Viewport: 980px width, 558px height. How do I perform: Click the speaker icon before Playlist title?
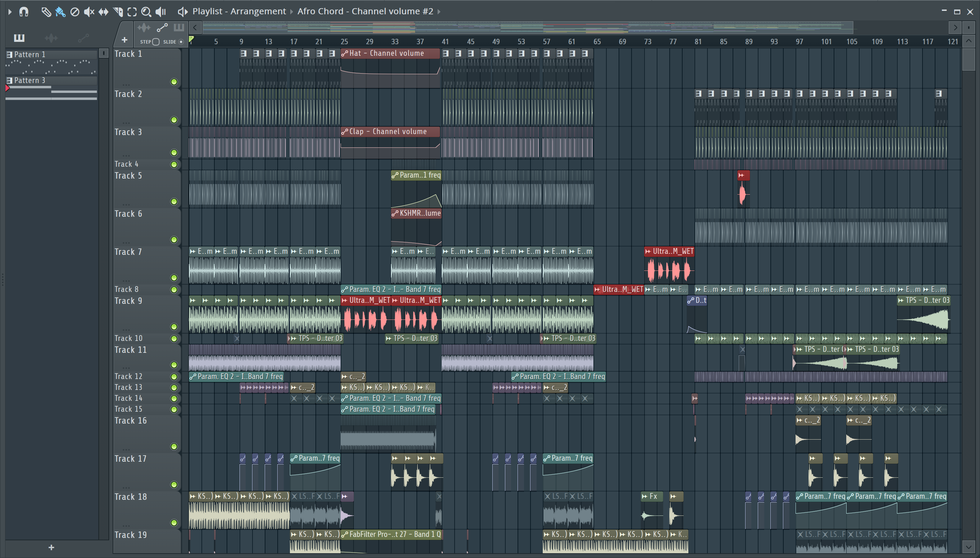pyautogui.click(x=183, y=12)
